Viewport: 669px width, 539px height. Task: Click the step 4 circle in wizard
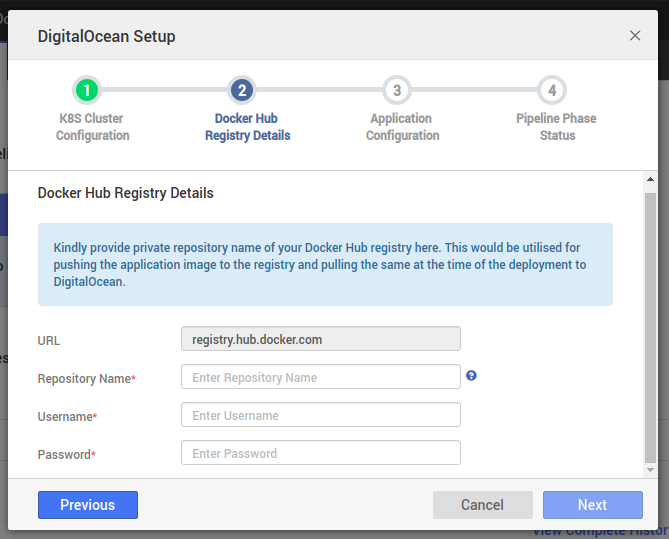tap(551, 91)
